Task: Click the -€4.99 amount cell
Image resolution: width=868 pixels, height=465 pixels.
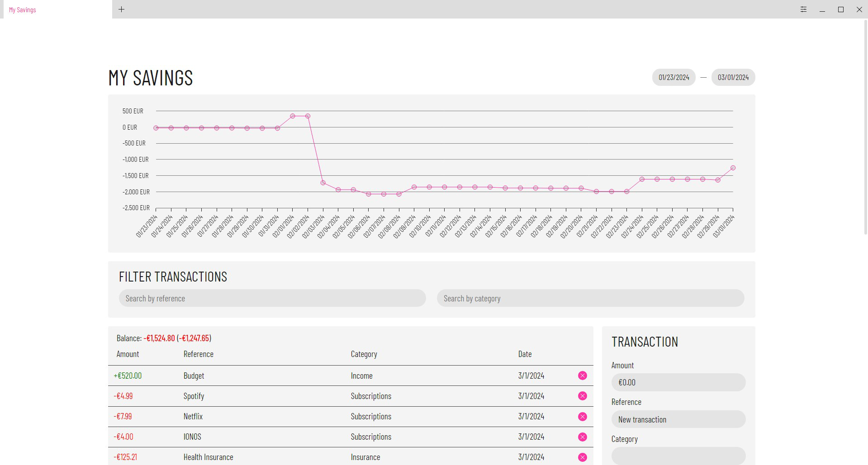Action: pos(123,396)
